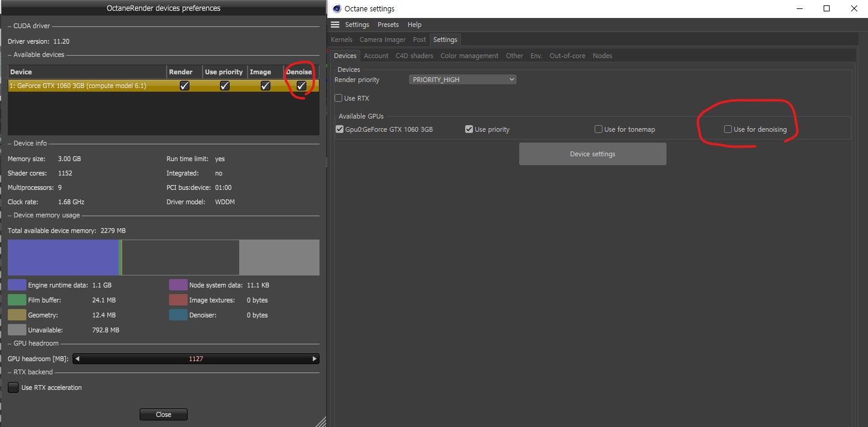Close the Octane settings window
Screen dimensions: 868x427
[854, 8]
